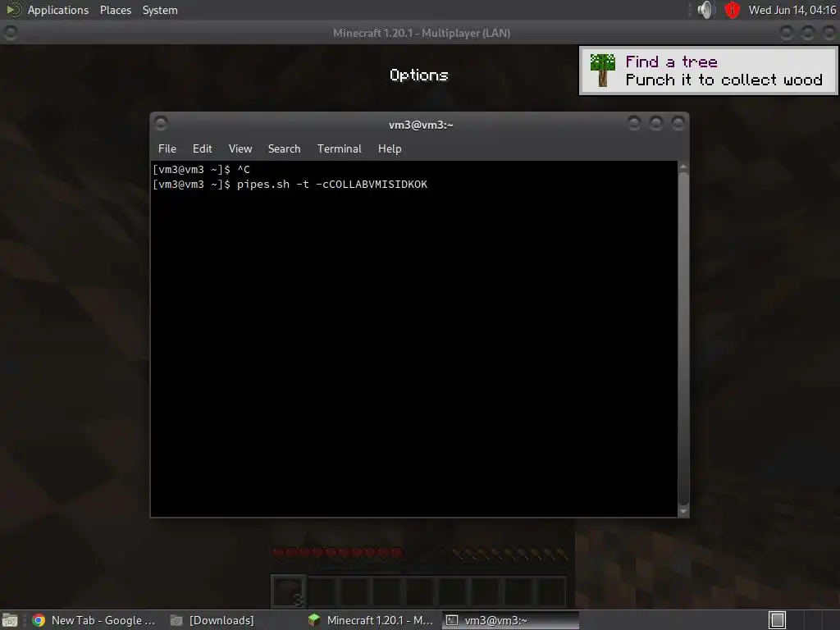This screenshot has height=630, width=840.
Task: Open the terminal Edit menu
Action: tap(203, 149)
